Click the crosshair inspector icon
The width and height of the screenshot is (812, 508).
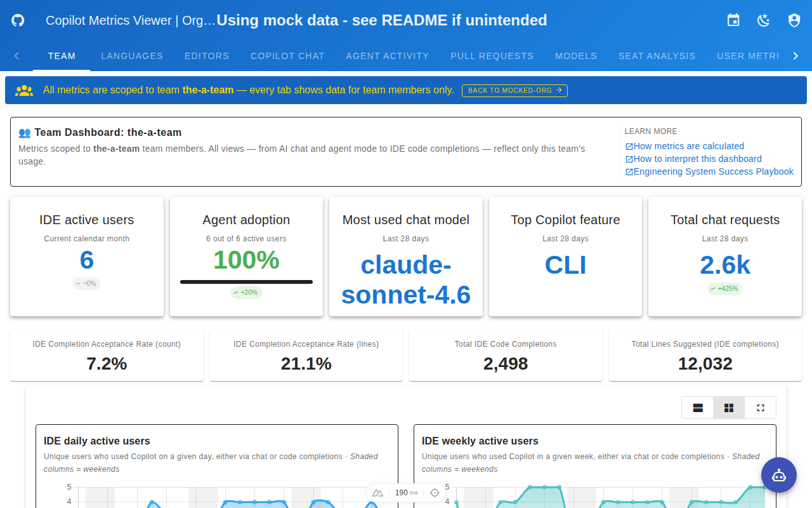click(435, 493)
